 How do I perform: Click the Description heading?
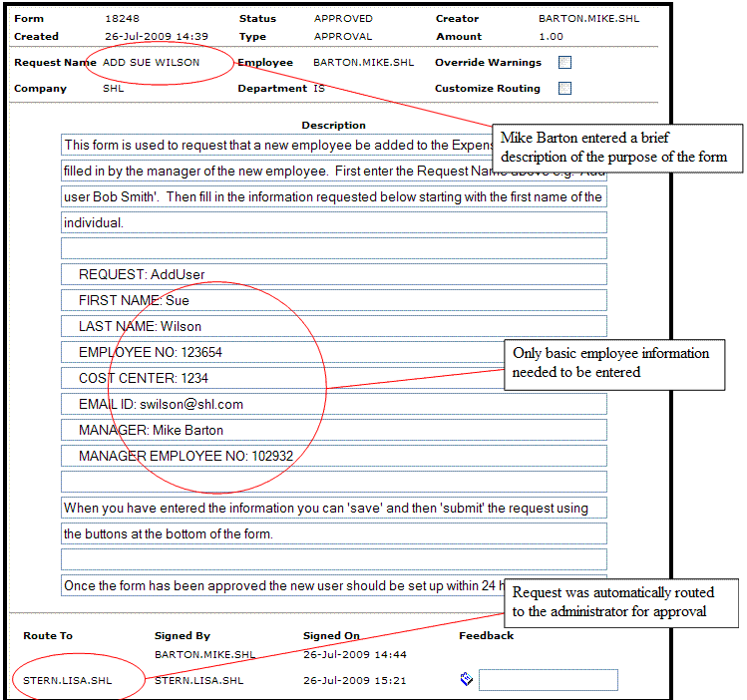coord(333,126)
